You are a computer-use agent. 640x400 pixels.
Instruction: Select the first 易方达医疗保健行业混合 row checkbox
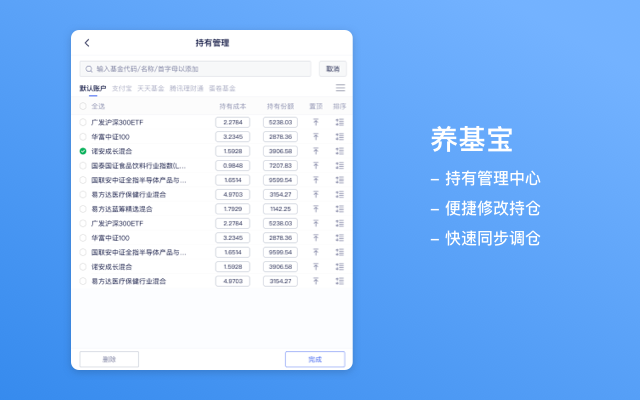pyautogui.click(x=83, y=195)
